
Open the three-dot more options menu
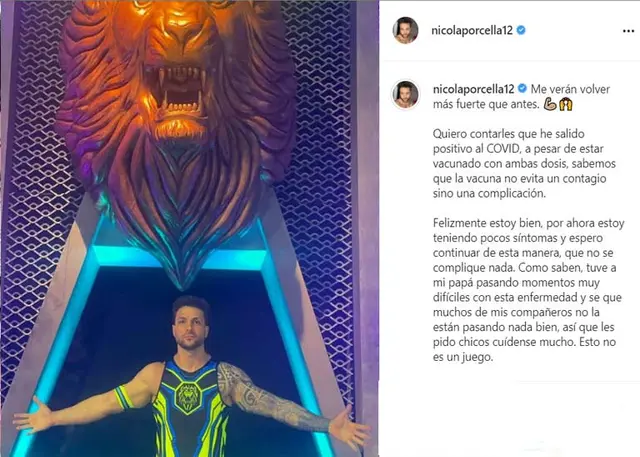pyautogui.click(x=628, y=31)
